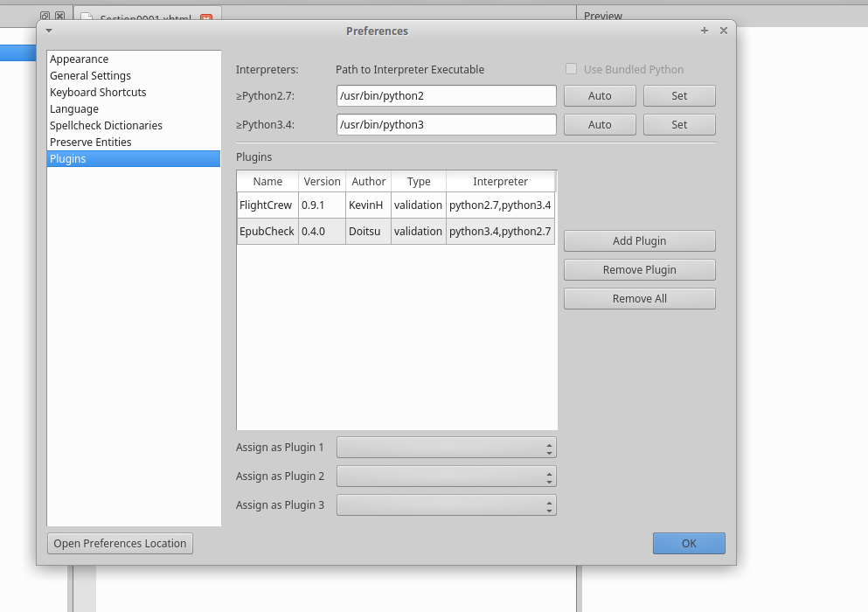Confirm preferences with OK button
The height and width of the screenshot is (612, 868).
[x=689, y=543]
